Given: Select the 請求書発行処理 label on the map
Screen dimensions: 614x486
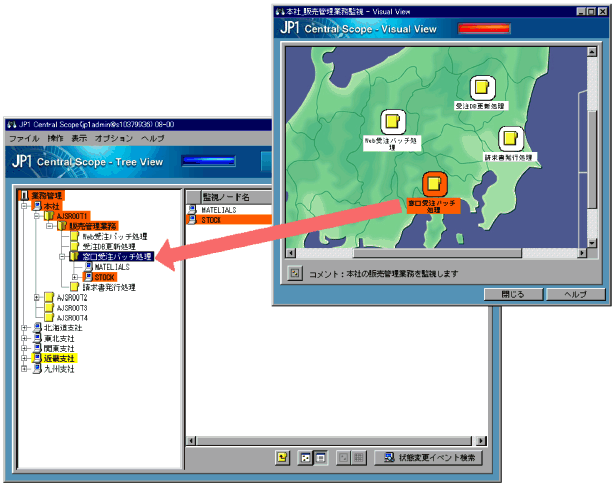Looking at the screenshot, I should pos(509,157).
